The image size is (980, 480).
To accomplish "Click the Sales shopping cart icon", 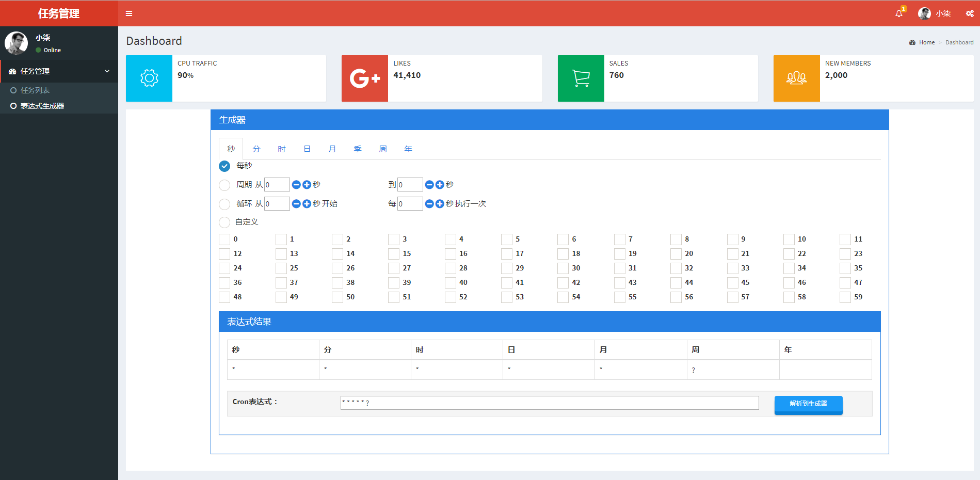I will point(581,78).
